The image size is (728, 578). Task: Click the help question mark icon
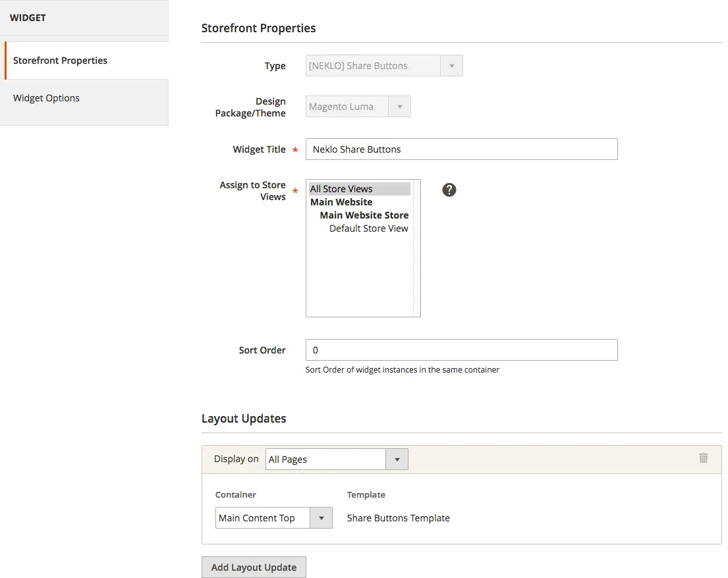pyautogui.click(x=449, y=190)
